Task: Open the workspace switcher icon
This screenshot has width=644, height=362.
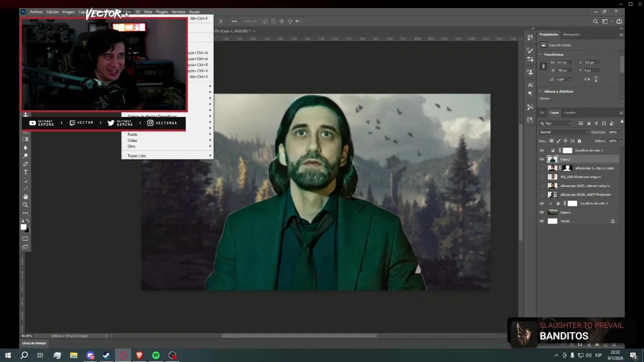Action: pos(605,21)
